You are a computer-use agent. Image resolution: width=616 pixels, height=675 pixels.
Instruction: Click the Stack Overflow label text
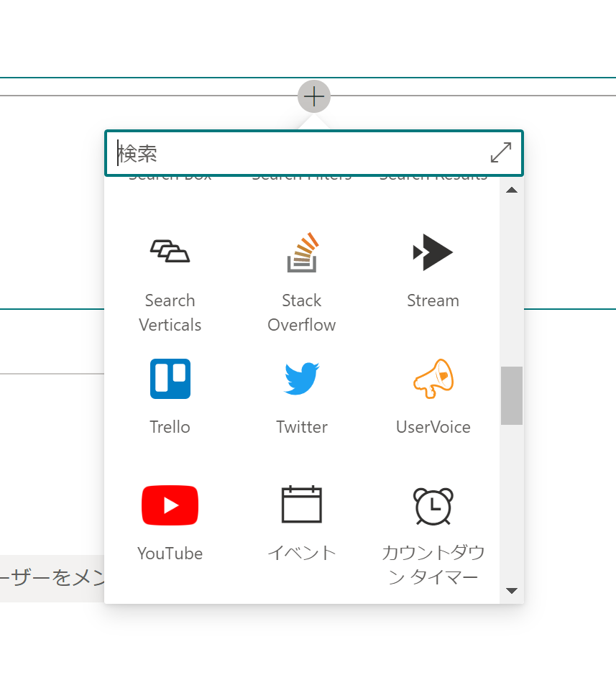click(x=302, y=313)
